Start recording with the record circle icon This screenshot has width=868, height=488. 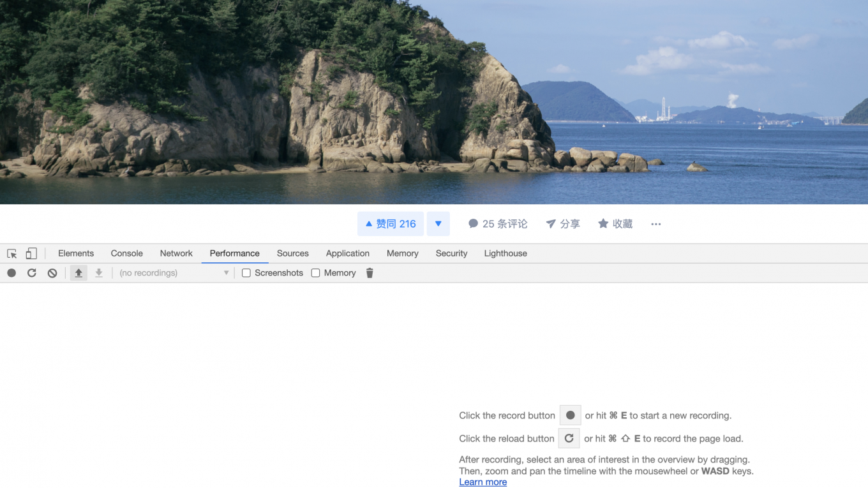(x=11, y=273)
